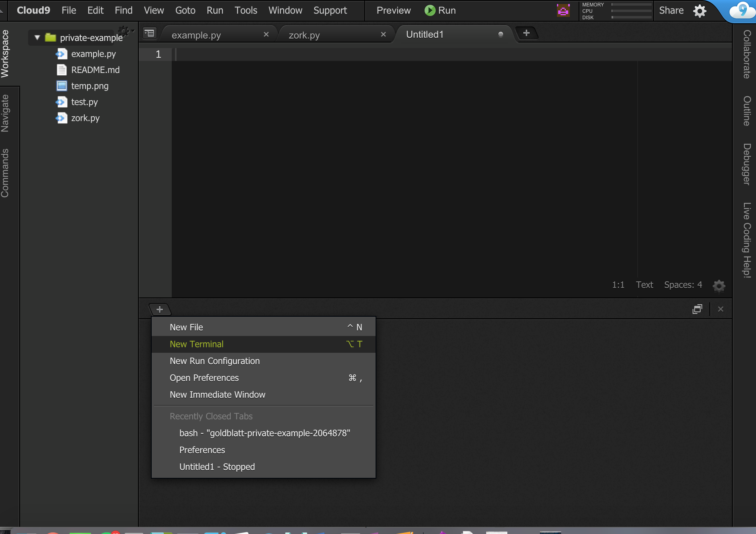Open the Text syntax mode selector

(644, 285)
